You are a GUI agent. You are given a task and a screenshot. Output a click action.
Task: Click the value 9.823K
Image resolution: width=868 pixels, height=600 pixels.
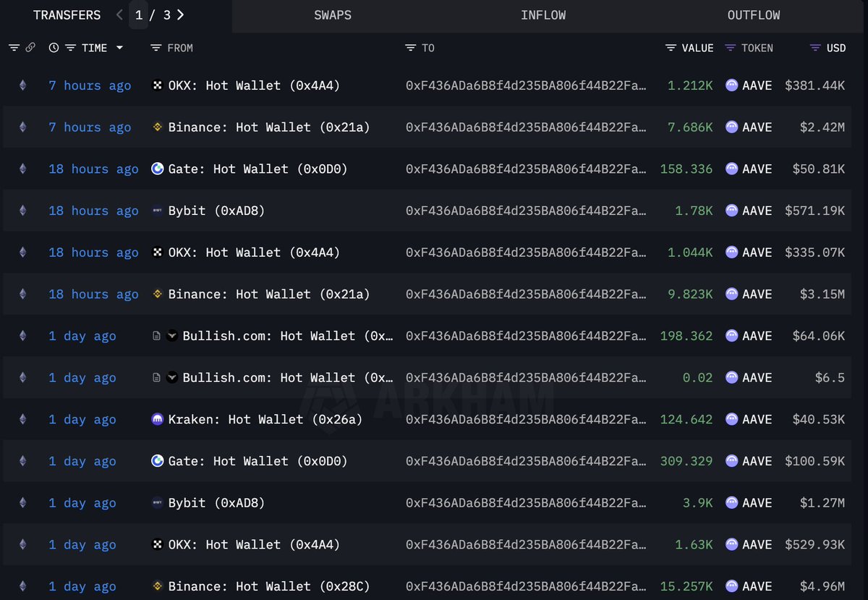pyautogui.click(x=690, y=295)
